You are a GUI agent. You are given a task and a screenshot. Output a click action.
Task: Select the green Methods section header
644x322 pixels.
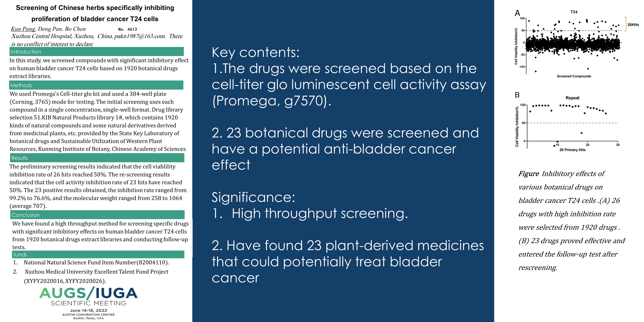(x=96, y=85)
